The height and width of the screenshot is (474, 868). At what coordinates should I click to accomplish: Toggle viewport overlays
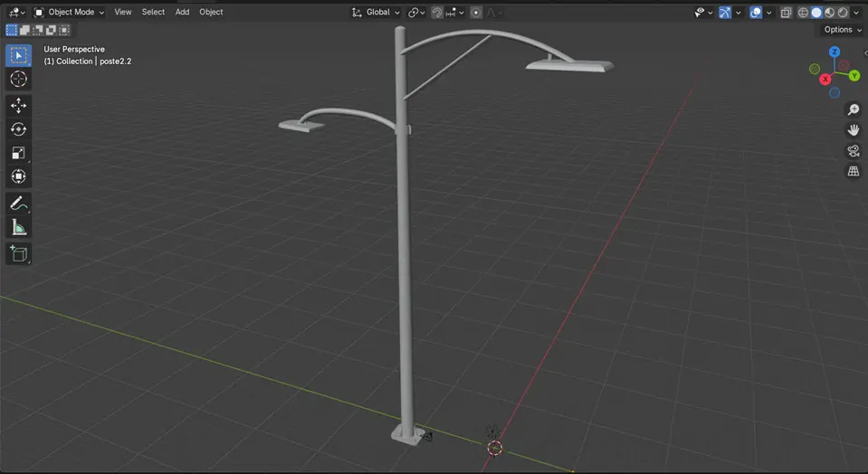tap(756, 12)
